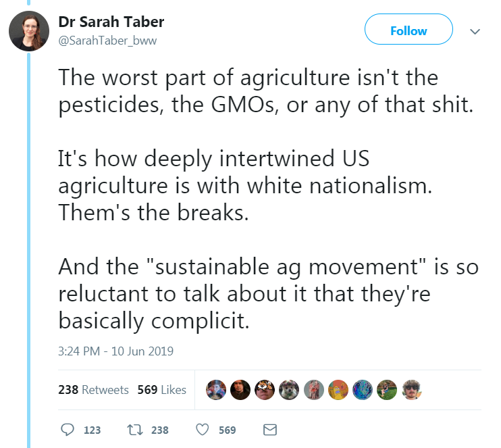The height and width of the screenshot is (448, 501).
Task: Expand the tweet options chevron menu
Action: tap(474, 31)
